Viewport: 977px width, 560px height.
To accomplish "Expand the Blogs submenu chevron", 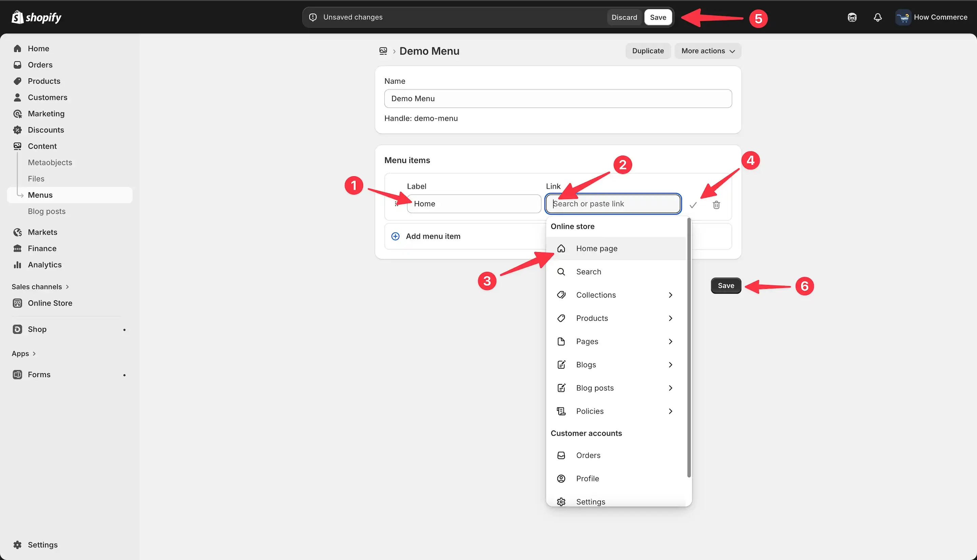I will pyautogui.click(x=670, y=365).
